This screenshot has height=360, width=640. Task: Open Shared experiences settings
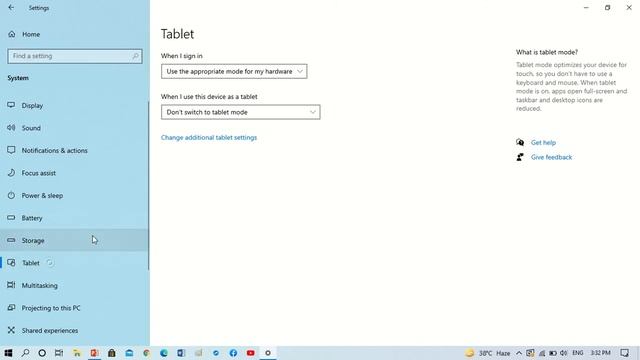(x=74, y=330)
